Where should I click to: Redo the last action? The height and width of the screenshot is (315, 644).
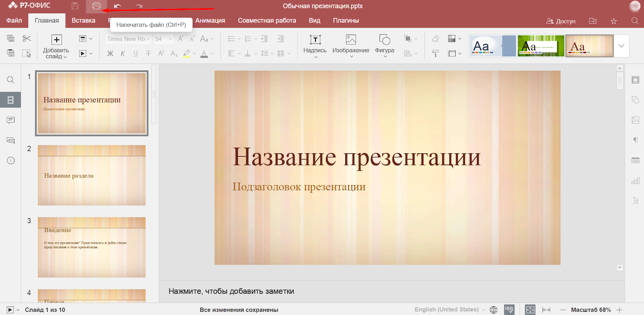[139, 6]
